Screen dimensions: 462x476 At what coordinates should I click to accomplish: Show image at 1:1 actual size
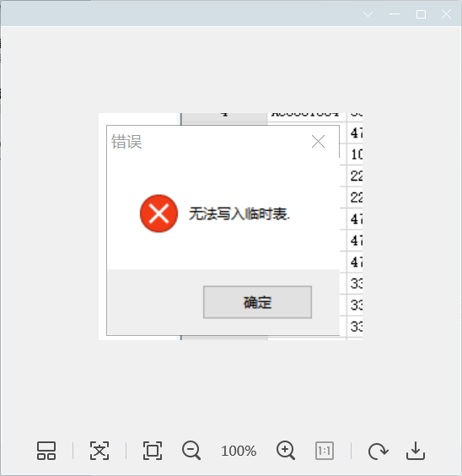325,451
